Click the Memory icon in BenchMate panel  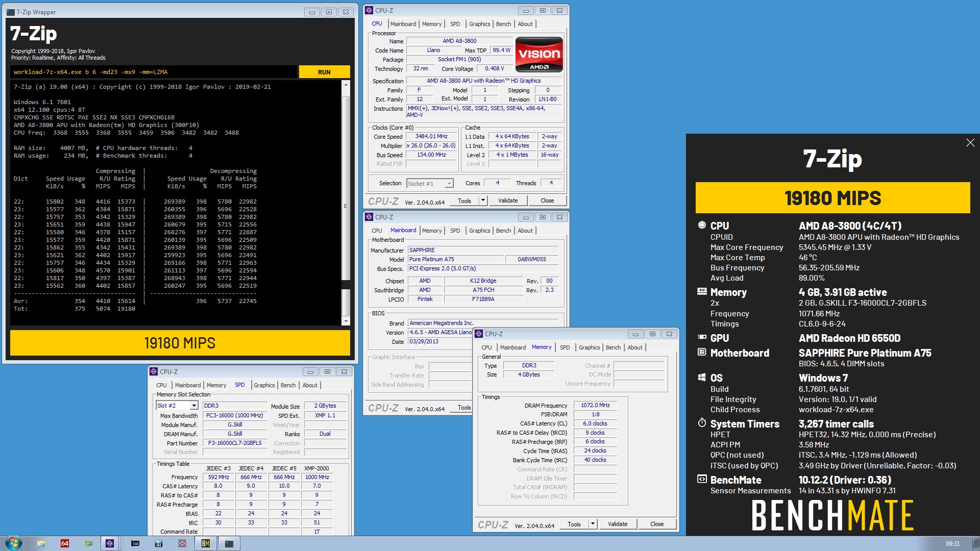click(702, 291)
